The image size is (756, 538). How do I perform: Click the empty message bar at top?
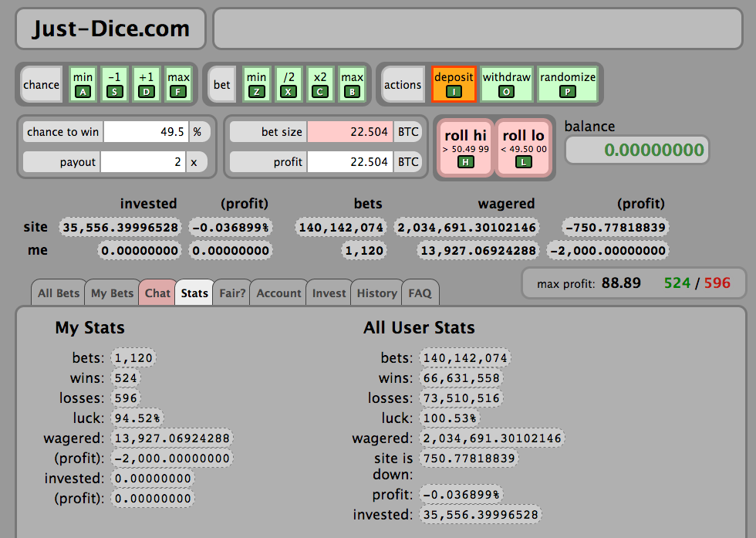pyautogui.click(x=478, y=29)
